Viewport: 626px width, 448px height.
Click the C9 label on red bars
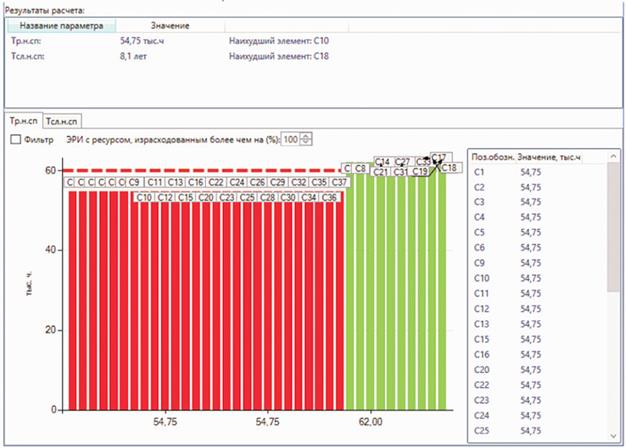134,183
